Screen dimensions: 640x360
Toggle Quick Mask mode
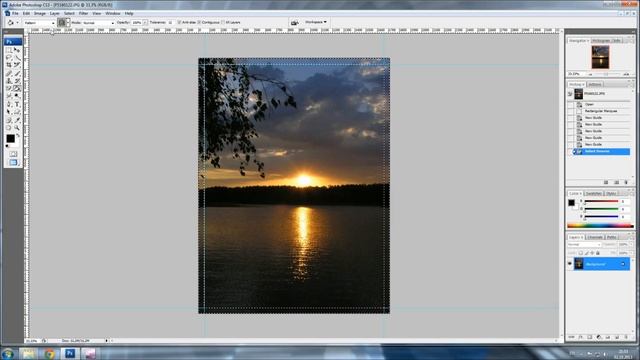[13, 154]
